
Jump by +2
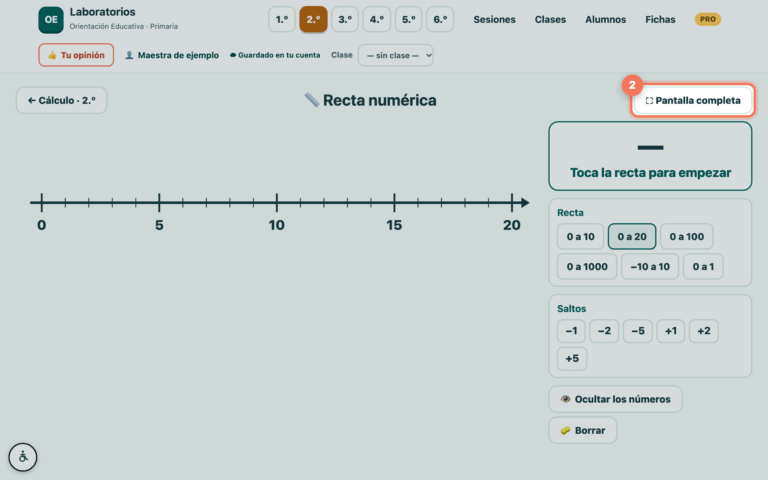click(x=704, y=331)
